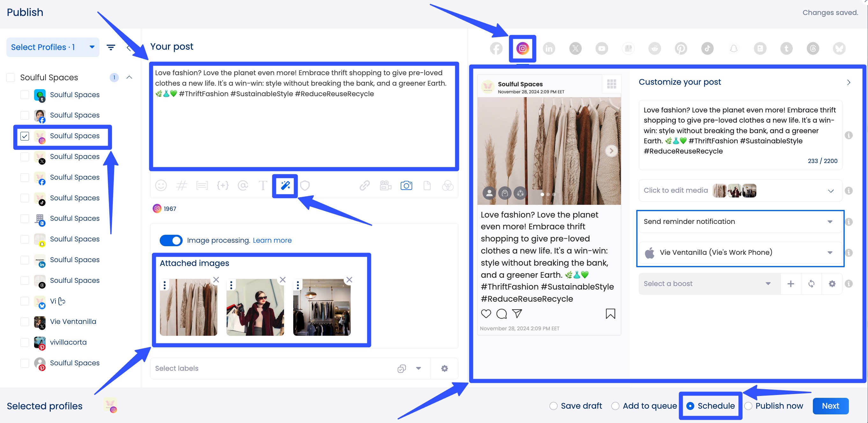
Task: Open the Select Profiles dropdown
Action: (x=52, y=47)
